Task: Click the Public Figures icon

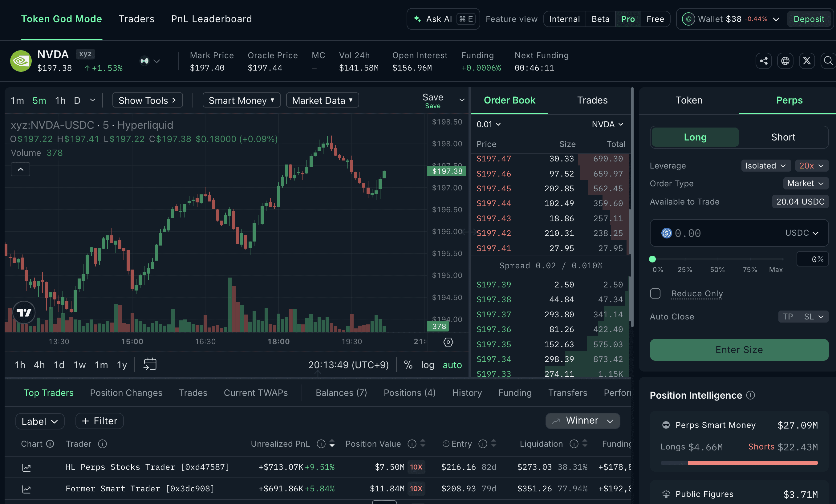Action: 666,494
